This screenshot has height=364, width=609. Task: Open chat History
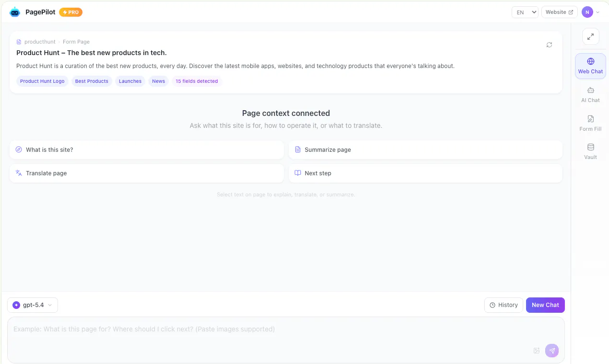[x=504, y=305]
